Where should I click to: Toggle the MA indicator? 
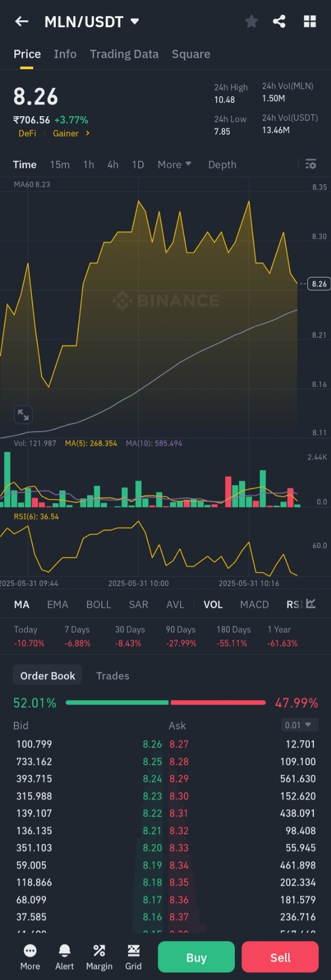(21, 604)
